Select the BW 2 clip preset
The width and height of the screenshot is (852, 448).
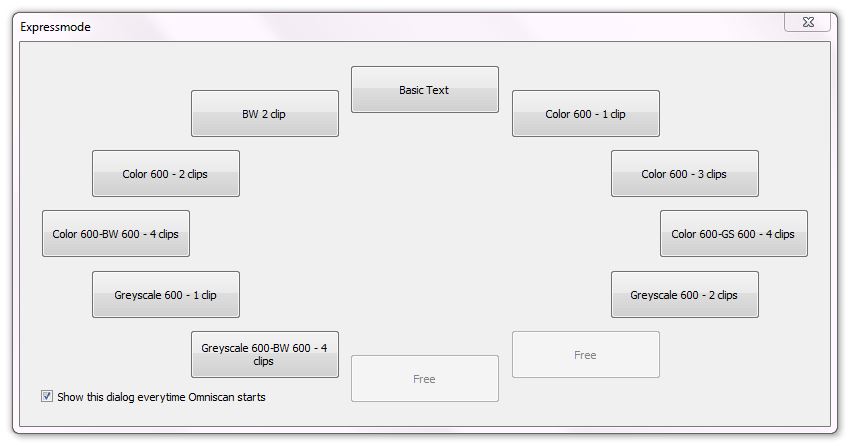pos(264,114)
